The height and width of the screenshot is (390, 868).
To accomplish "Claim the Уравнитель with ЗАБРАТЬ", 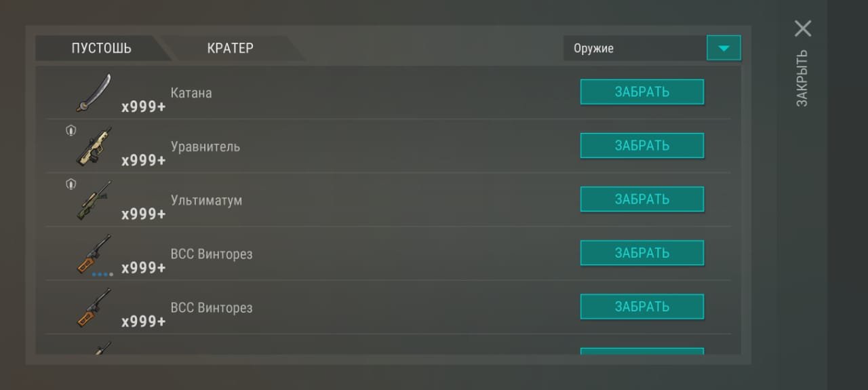I will [x=642, y=146].
